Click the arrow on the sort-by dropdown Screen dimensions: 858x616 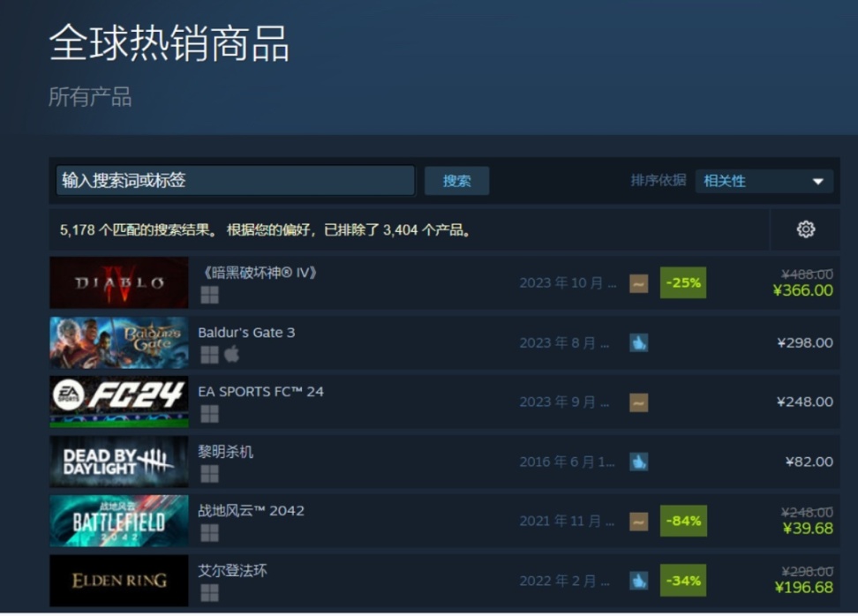pyautogui.click(x=818, y=182)
